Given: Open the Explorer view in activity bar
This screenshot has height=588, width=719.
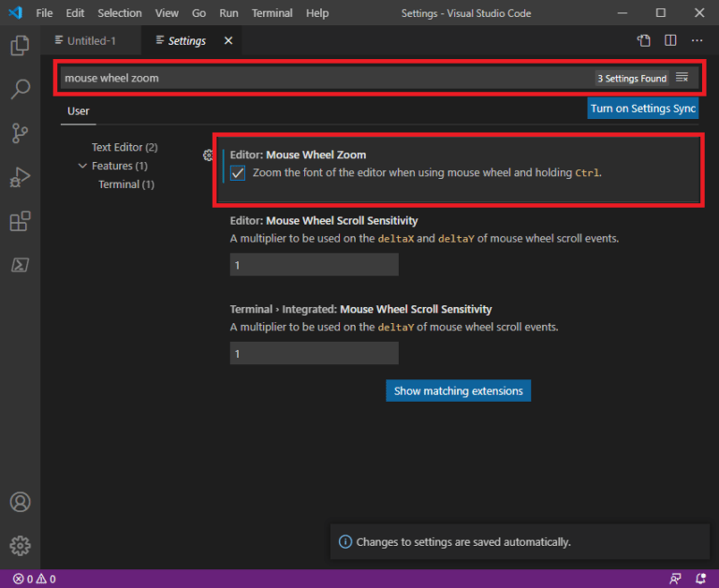Looking at the screenshot, I should coord(20,45).
